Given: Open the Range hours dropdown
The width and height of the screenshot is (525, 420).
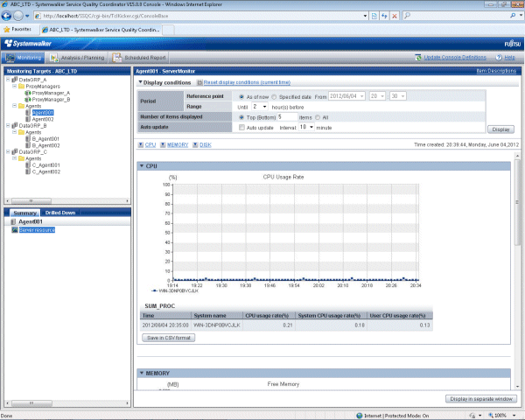Looking at the screenshot, I should [x=260, y=107].
